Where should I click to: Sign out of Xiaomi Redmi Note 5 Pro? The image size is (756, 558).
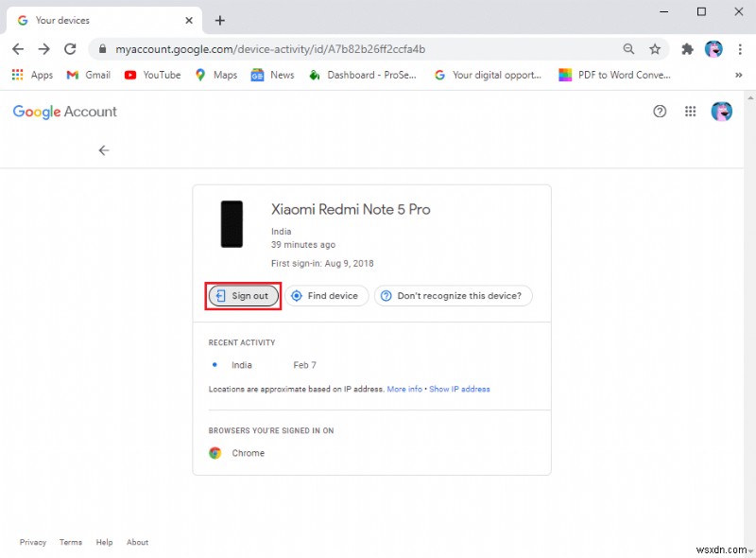coord(243,295)
